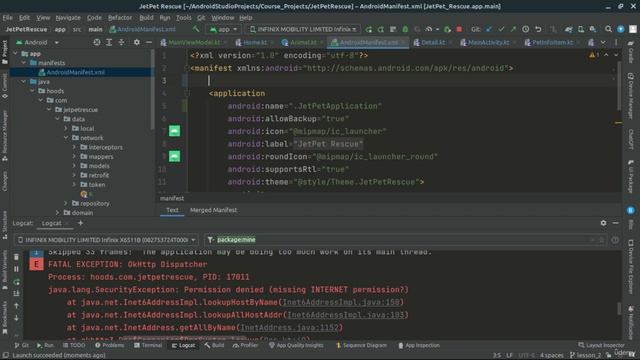Open the Android view selector dropdown
This screenshot has height=360, width=640.
(38, 42)
